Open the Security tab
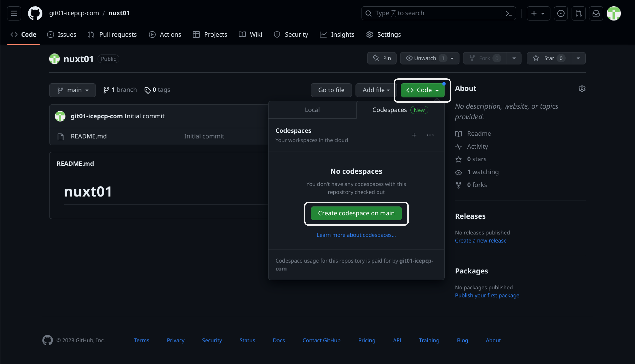 pos(291,35)
